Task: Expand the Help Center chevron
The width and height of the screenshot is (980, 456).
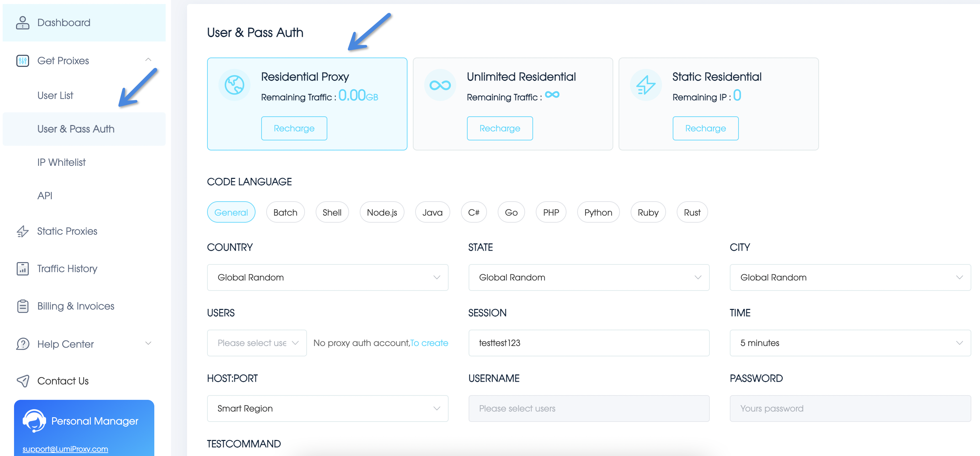Action: pyautogui.click(x=148, y=343)
